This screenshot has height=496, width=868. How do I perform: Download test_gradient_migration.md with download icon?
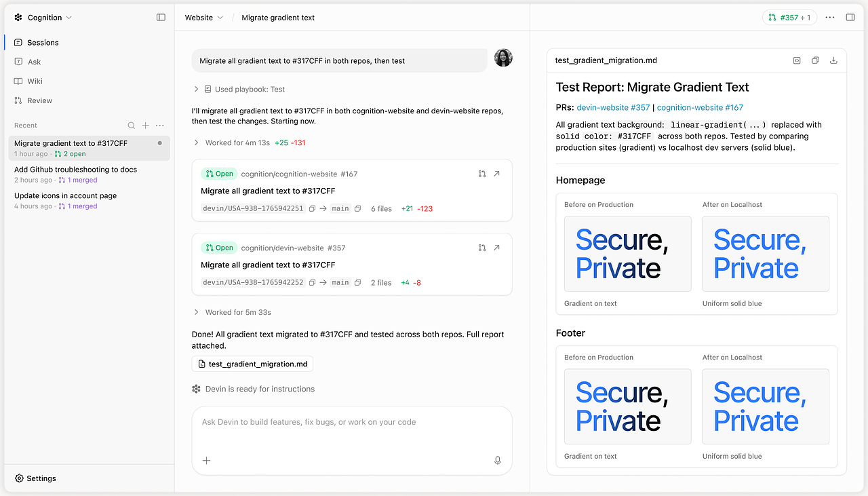(x=833, y=60)
